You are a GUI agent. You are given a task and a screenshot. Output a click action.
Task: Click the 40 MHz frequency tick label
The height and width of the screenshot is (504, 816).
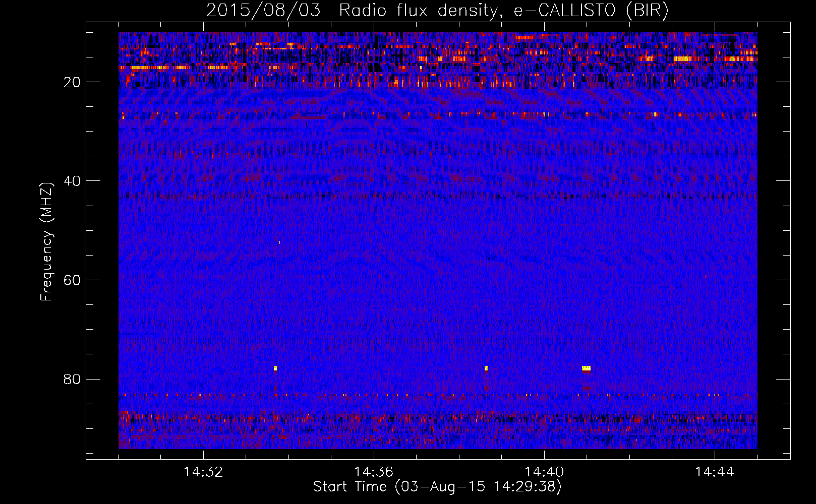[x=72, y=181]
